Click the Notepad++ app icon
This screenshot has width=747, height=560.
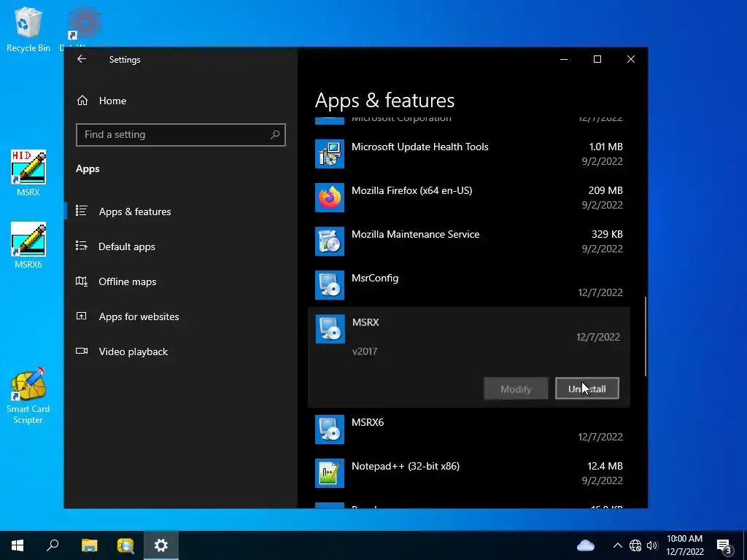point(330,473)
